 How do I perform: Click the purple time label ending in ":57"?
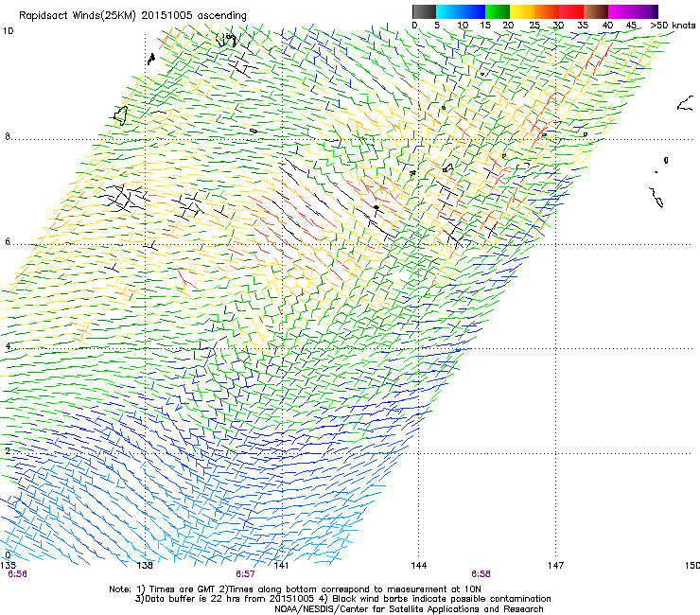click(x=245, y=574)
